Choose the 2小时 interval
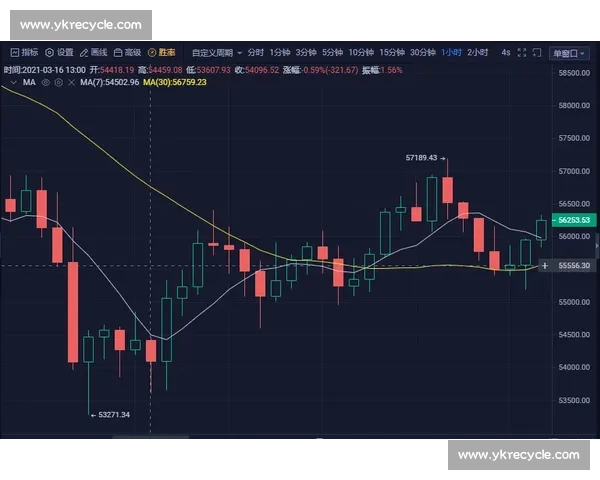Image resolution: width=600 pixels, height=480 pixels. 478,52
